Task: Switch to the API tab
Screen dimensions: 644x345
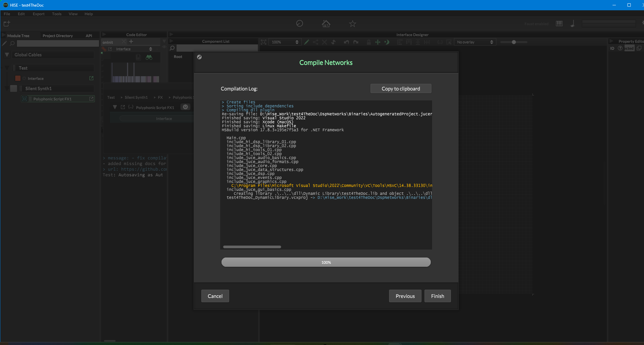Action: tap(89, 36)
